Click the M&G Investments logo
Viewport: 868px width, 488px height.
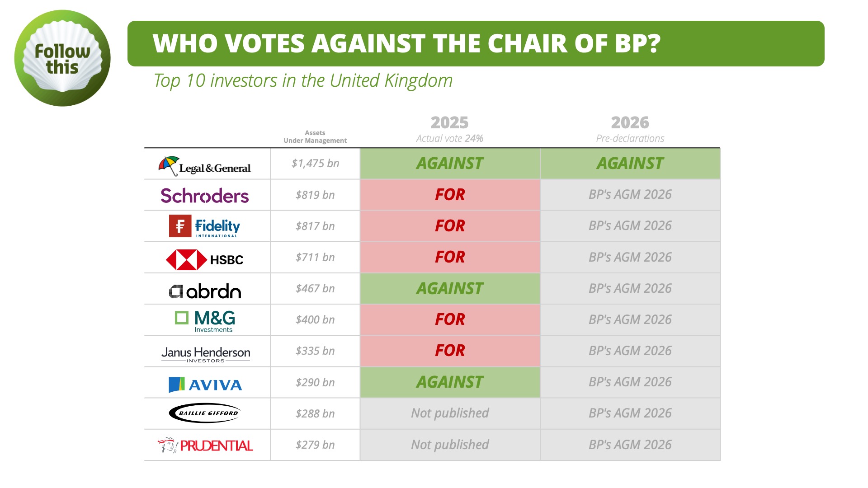pos(205,321)
